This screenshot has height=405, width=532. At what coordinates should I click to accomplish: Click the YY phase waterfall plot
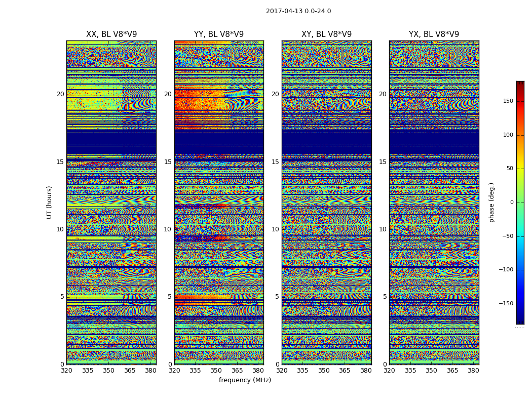coord(219,202)
